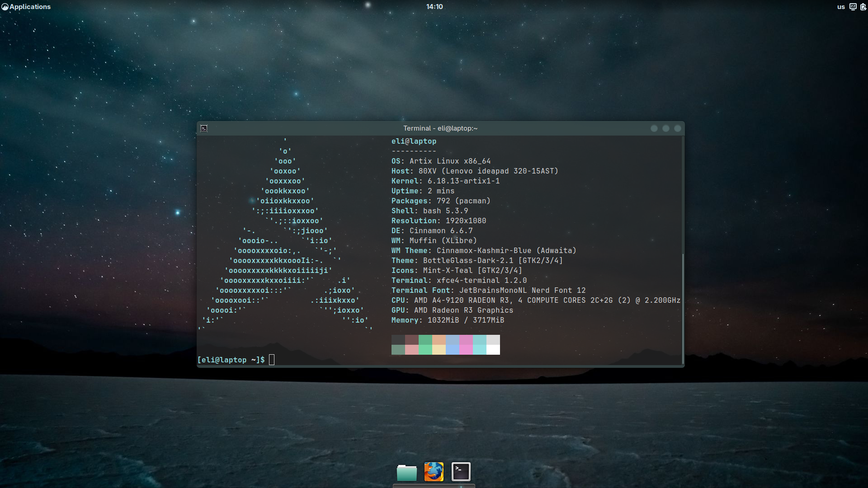Launch Firefox from the dock
Screen dimensions: 868x488
click(434, 472)
